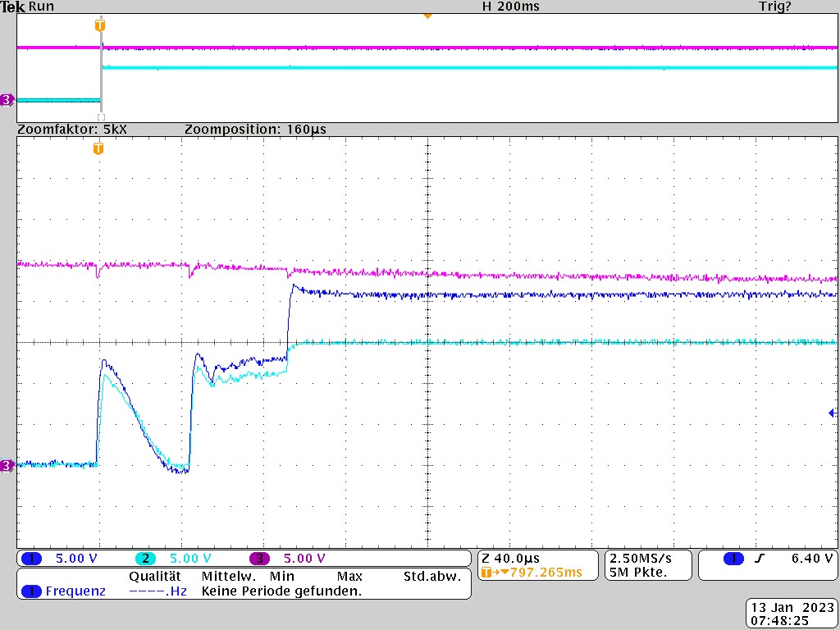Click the orange trigger position arrow at top center
The width and height of the screenshot is (840, 630).
(x=427, y=16)
